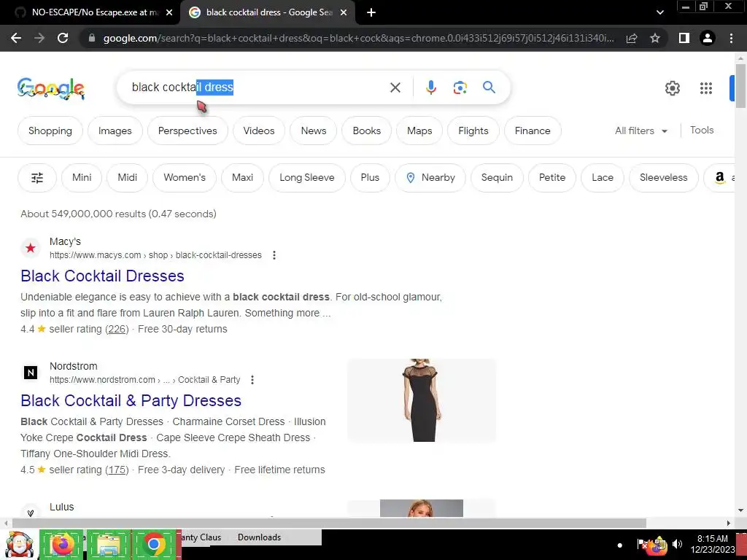747x560 pixels.
Task: Click the Macy's red star favicon
Action: (x=31, y=248)
